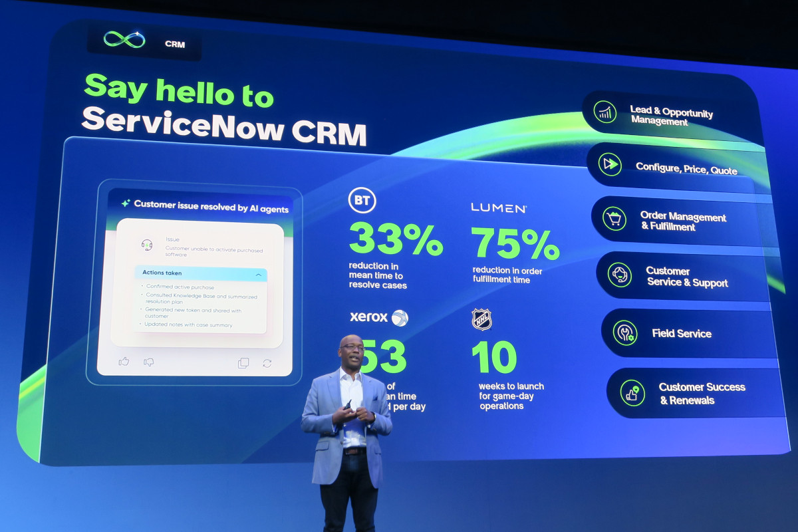
Task: Click the 'ServiceNow CRM' heading
Action: [224, 126]
